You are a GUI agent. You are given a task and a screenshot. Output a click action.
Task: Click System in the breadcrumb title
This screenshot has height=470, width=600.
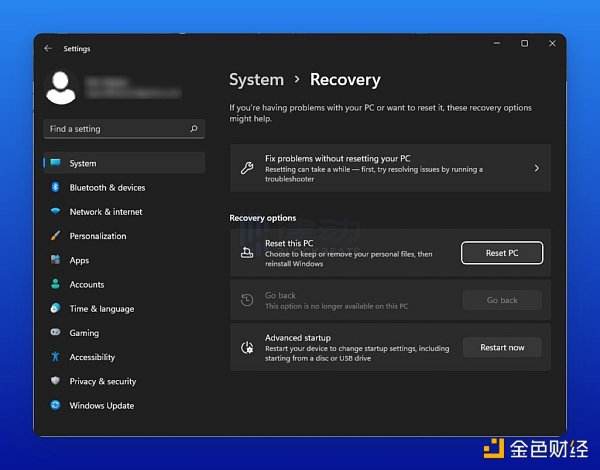pyautogui.click(x=256, y=80)
